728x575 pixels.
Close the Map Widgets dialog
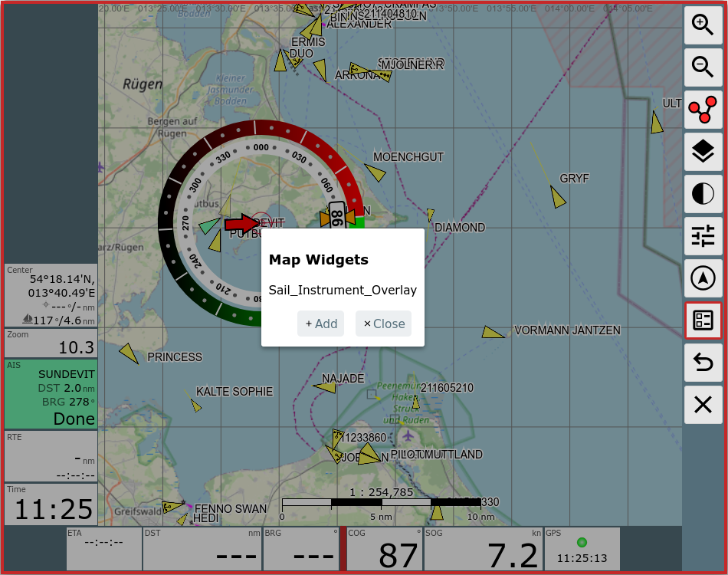pos(383,324)
